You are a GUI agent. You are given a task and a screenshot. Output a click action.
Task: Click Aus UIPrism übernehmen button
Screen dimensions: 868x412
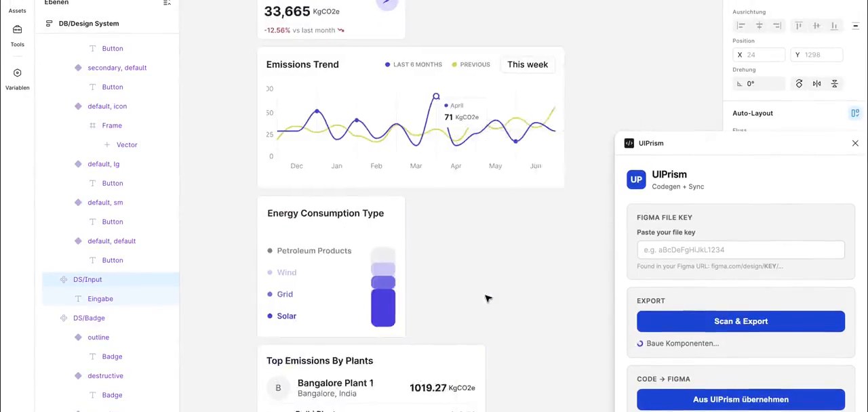741,399
